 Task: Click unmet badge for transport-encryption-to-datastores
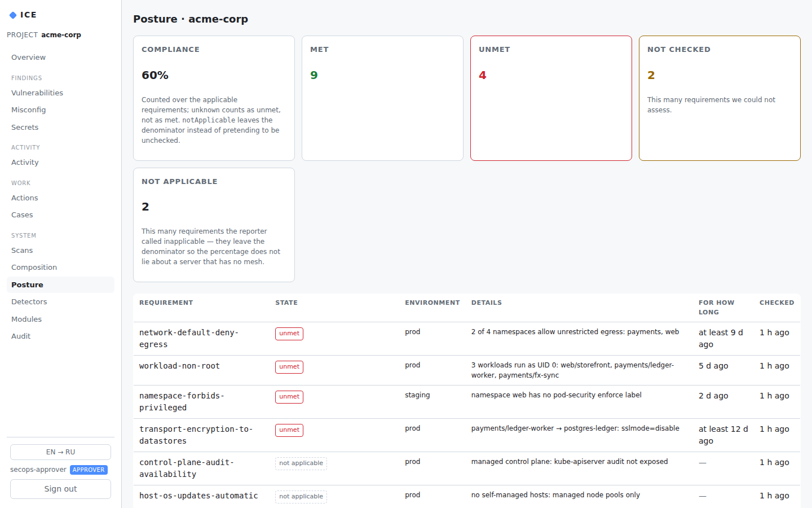[x=289, y=430]
